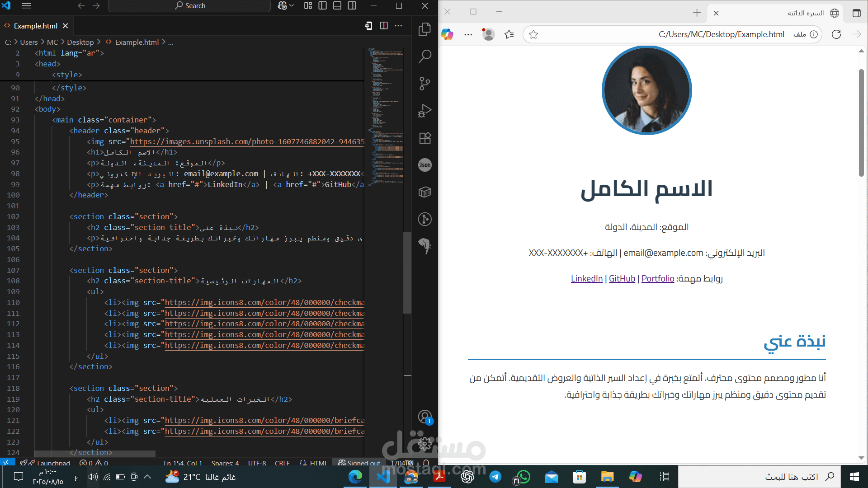This screenshot has width=868, height=488.
Task: Click the VS Code command center search box
Action: [x=189, y=6]
